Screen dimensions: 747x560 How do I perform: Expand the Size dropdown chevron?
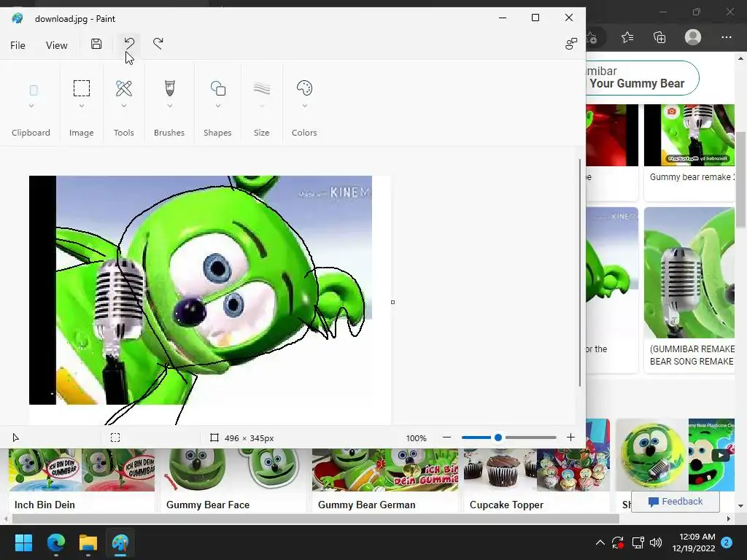tap(262, 106)
